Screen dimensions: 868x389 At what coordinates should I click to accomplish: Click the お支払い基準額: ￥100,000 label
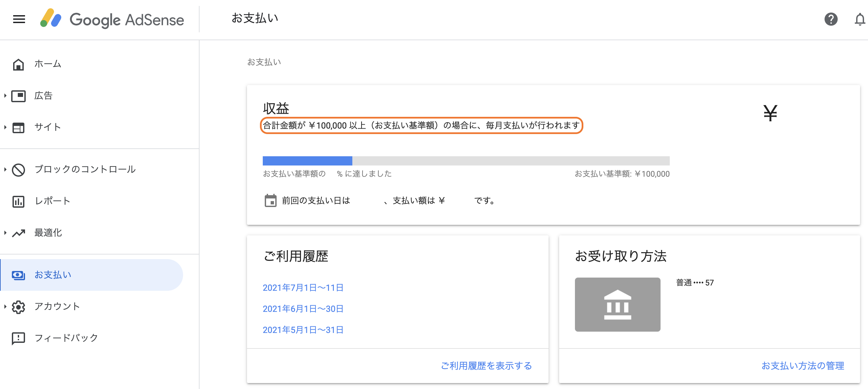click(622, 174)
